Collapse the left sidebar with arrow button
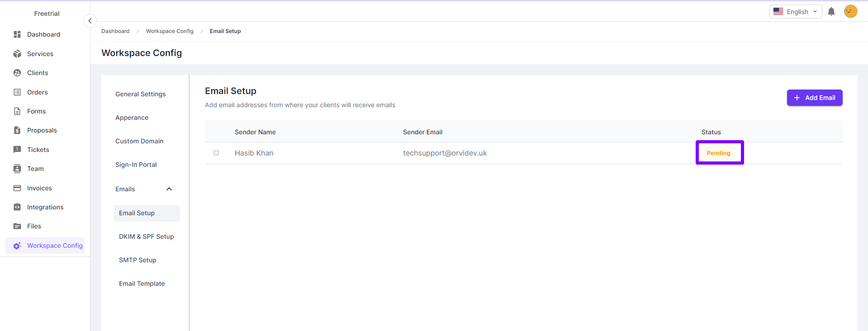 tap(90, 21)
